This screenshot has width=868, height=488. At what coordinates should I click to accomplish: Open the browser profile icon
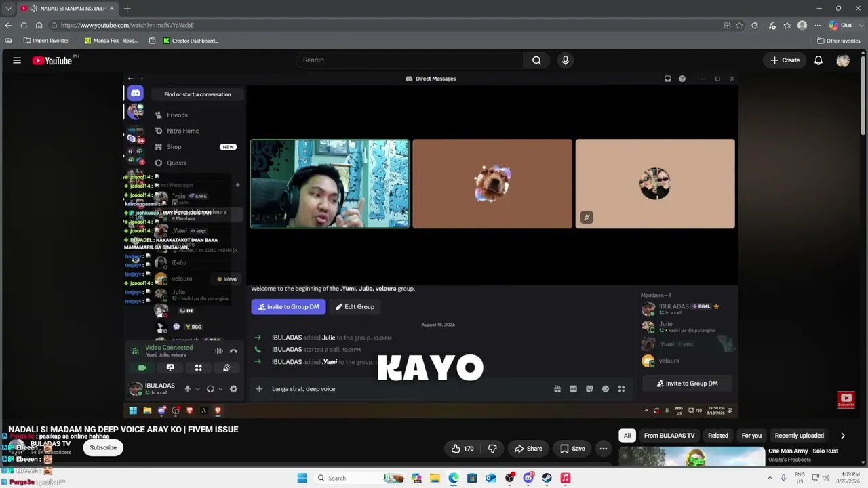(x=802, y=26)
